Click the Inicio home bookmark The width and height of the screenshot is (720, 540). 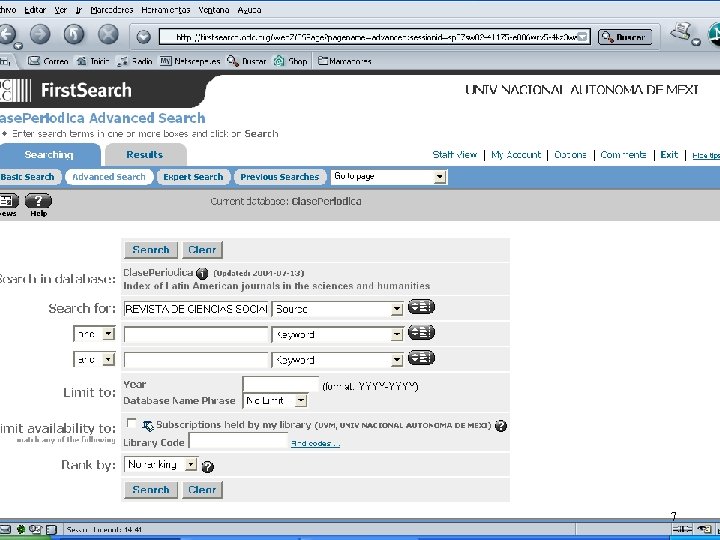[93, 61]
